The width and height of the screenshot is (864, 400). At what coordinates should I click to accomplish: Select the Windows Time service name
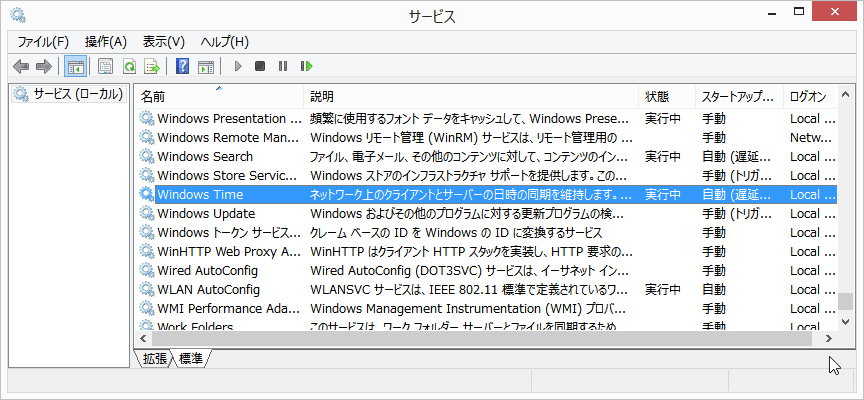200,194
